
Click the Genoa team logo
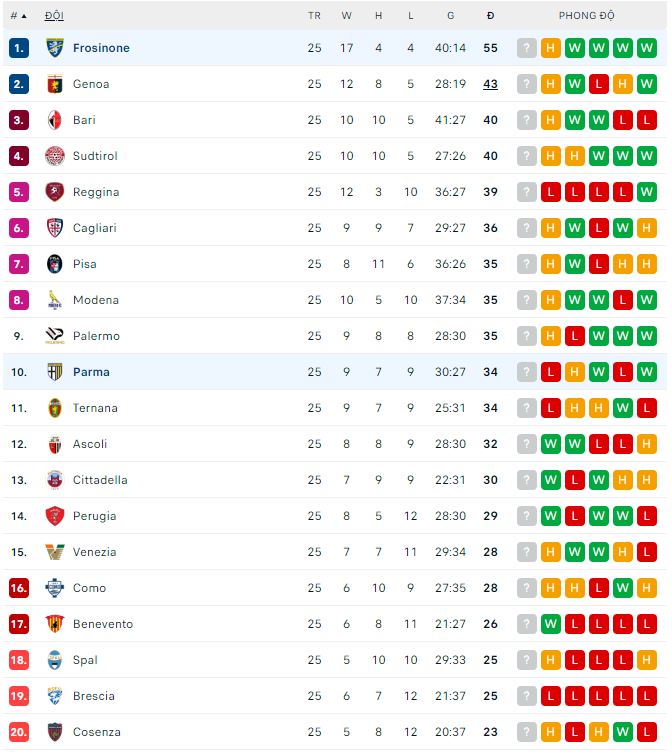pyautogui.click(x=55, y=84)
